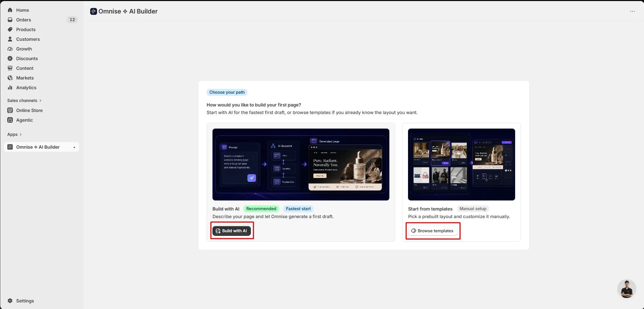The height and width of the screenshot is (309, 644).
Task: Click the Discounts badge icon
Action: [10, 58]
